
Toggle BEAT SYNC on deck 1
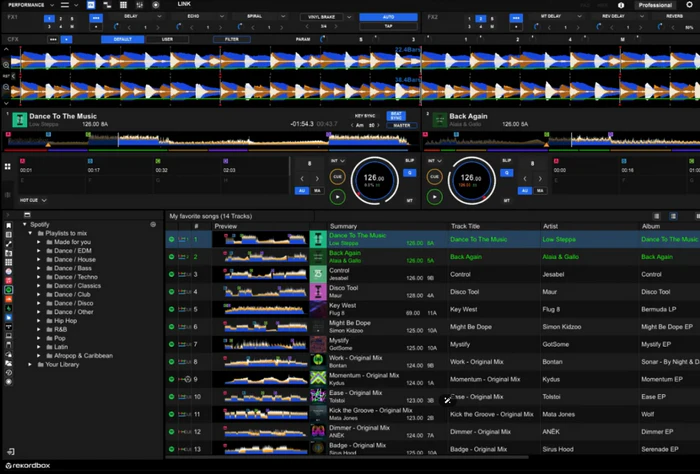(x=396, y=116)
